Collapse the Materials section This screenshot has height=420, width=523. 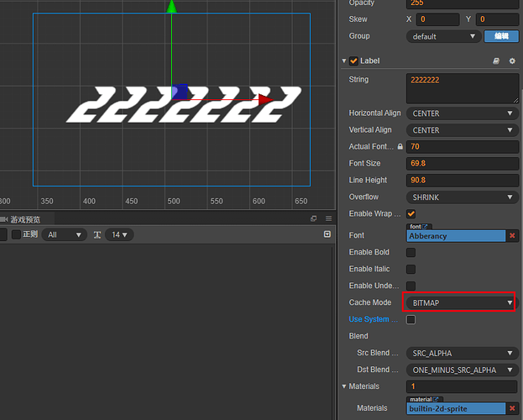click(x=344, y=386)
